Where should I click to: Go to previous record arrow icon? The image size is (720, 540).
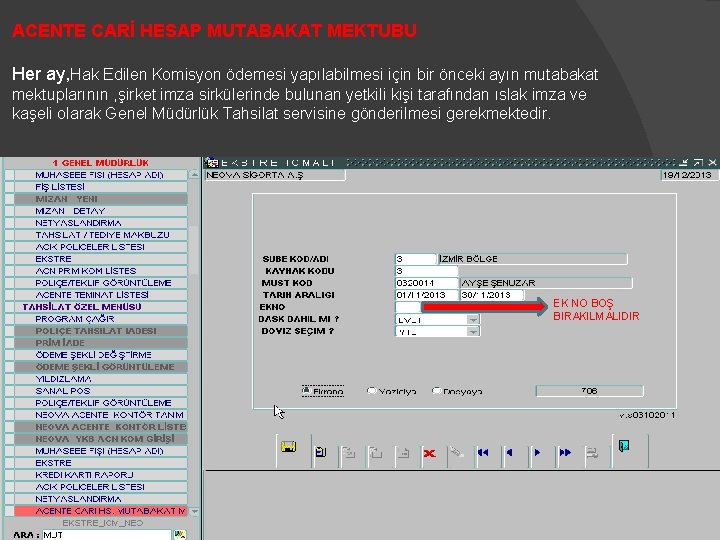click(x=509, y=453)
